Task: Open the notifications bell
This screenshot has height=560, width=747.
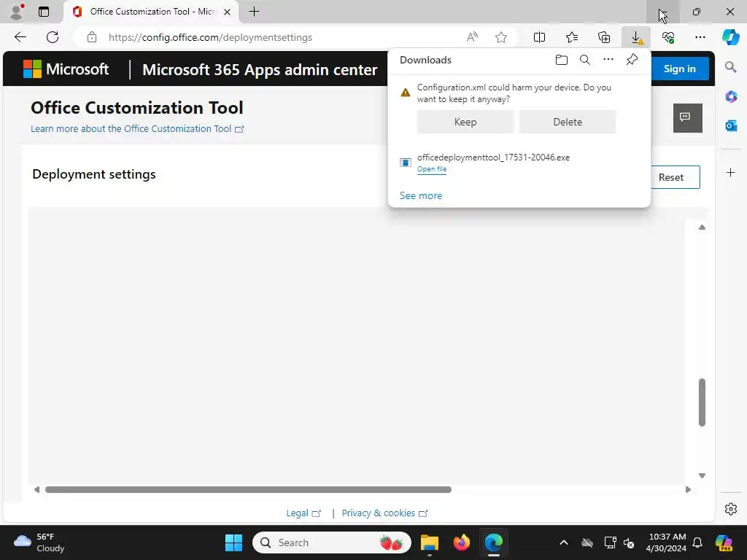Action: pos(697,542)
